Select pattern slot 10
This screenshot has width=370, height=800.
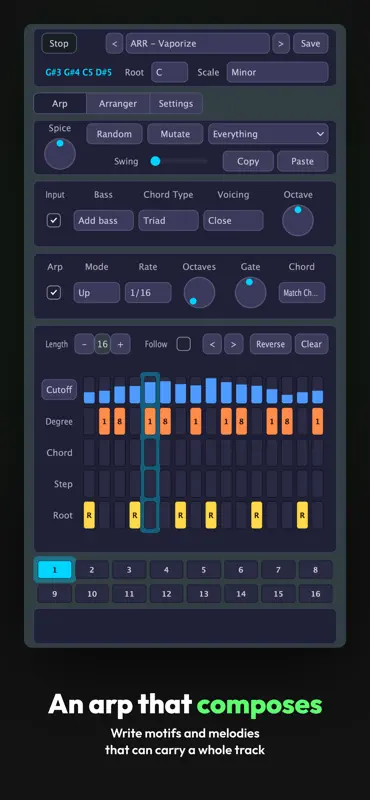(92, 594)
